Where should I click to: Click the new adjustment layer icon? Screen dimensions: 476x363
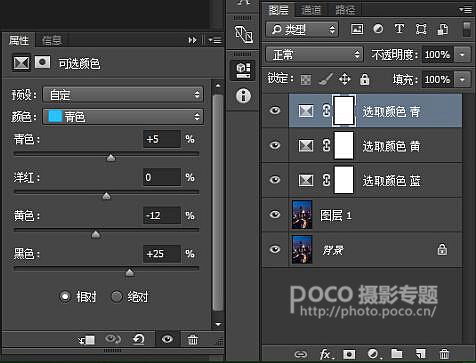click(374, 354)
